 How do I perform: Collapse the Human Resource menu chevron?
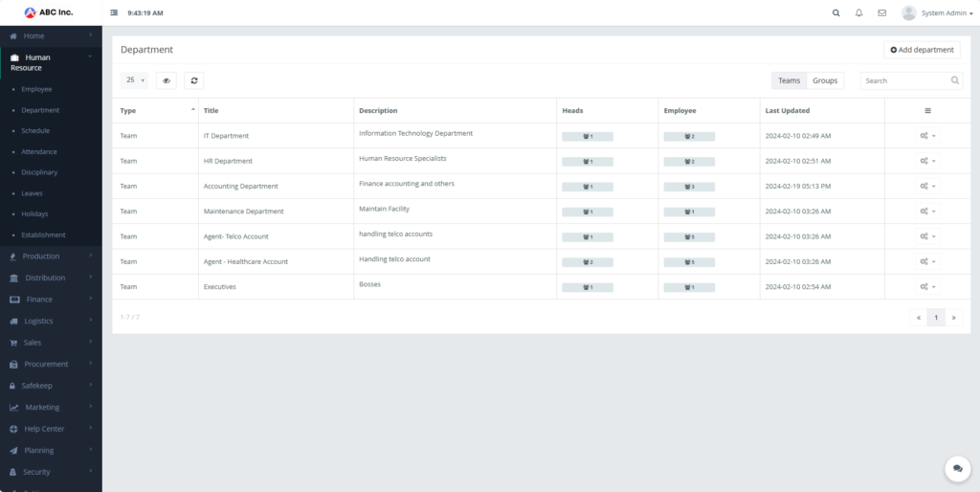point(91,56)
